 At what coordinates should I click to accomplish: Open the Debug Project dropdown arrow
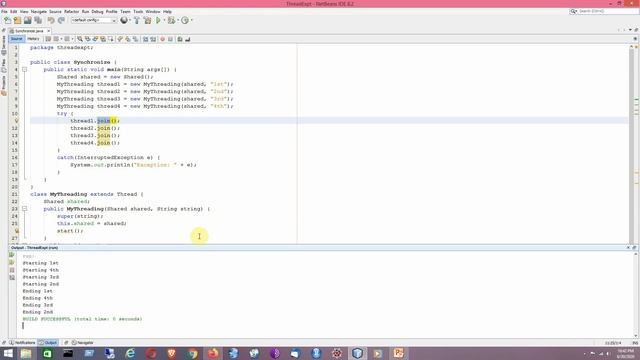point(178,20)
